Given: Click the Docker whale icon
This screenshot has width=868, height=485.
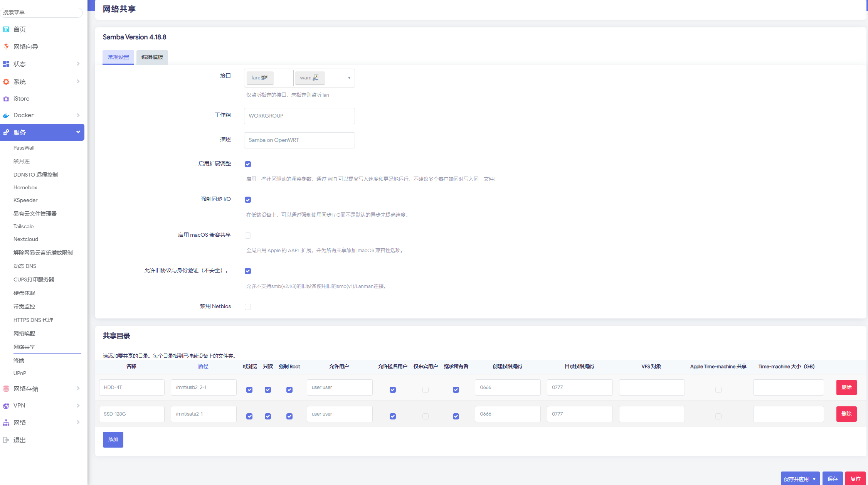Looking at the screenshot, I should point(6,115).
